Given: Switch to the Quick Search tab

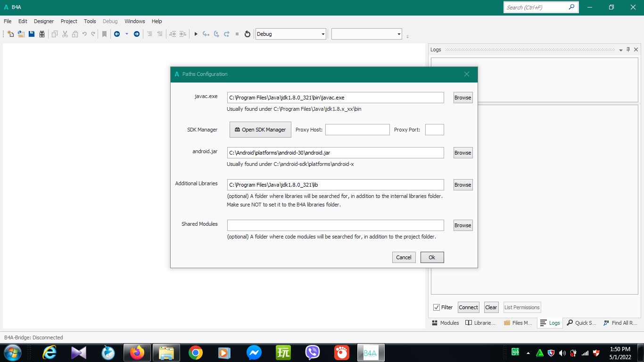Looking at the screenshot, I should pos(582,323).
